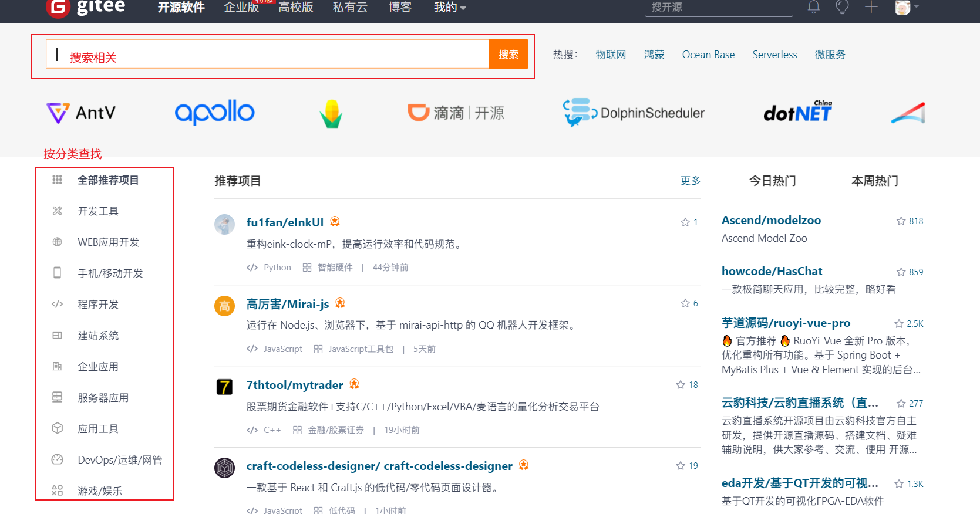This screenshot has width=980, height=514.
Task: Select hot search term 鸿蒙
Action: pyautogui.click(x=654, y=55)
